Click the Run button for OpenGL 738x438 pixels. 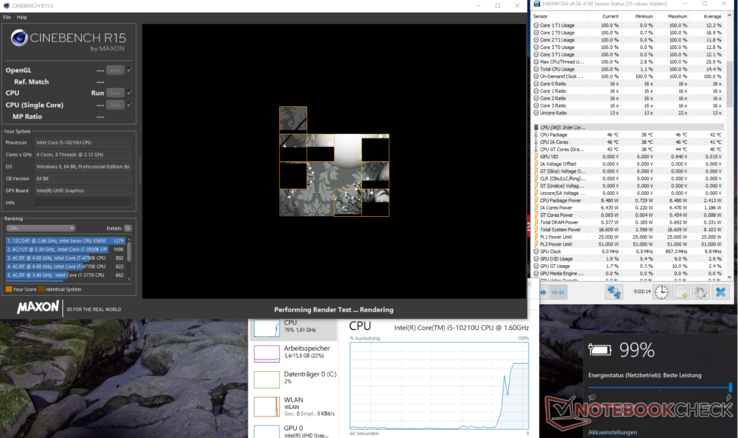click(115, 70)
